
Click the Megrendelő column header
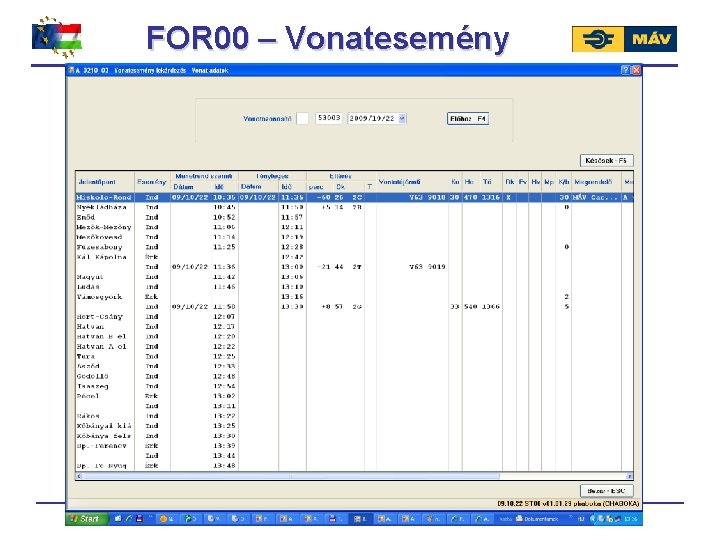596,182
